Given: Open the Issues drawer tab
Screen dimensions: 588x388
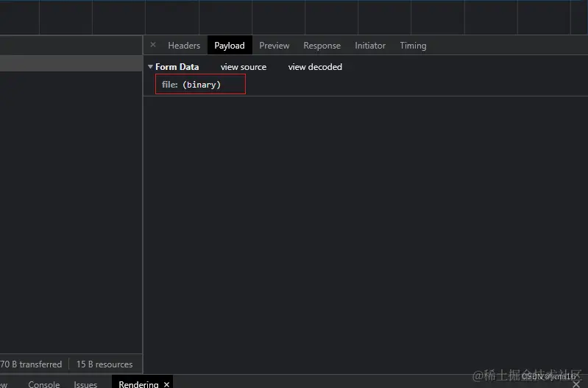Looking at the screenshot, I should coord(85,384).
